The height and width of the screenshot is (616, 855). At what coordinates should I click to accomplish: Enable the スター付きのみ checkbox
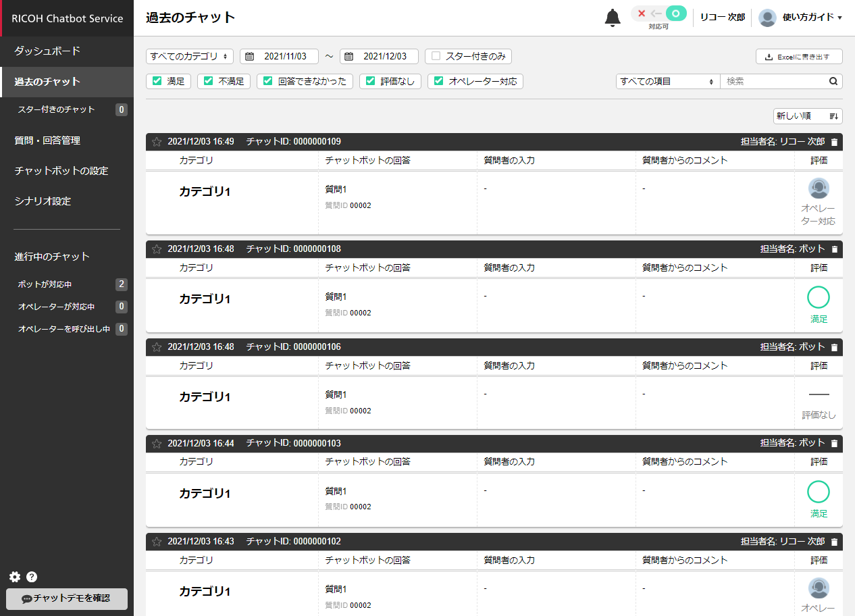pyautogui.click(x=436, y=57)
